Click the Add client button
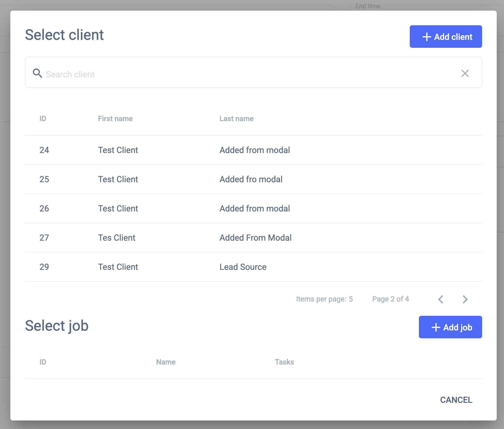This screenshot has width=504, height=429. click(446, 37)
